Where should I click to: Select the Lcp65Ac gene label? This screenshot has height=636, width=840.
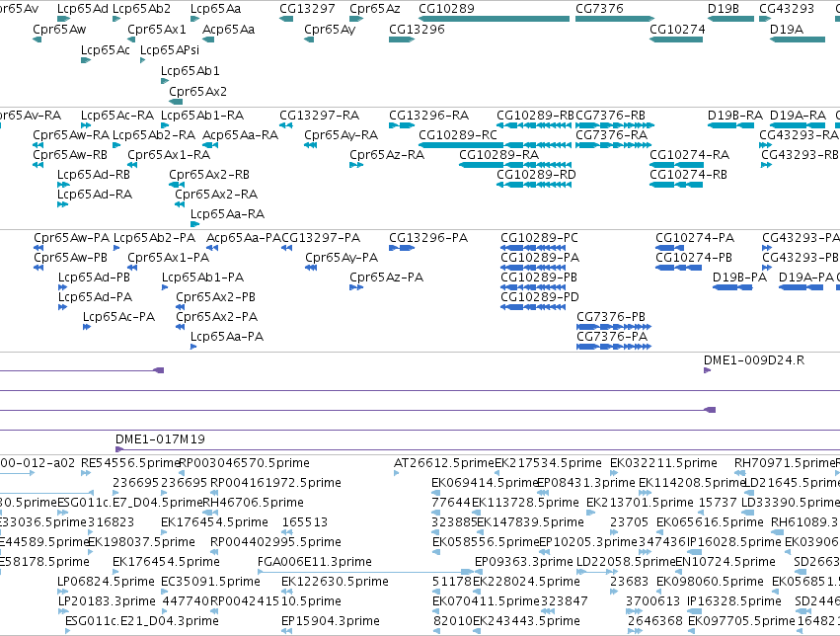click(105, 49)
